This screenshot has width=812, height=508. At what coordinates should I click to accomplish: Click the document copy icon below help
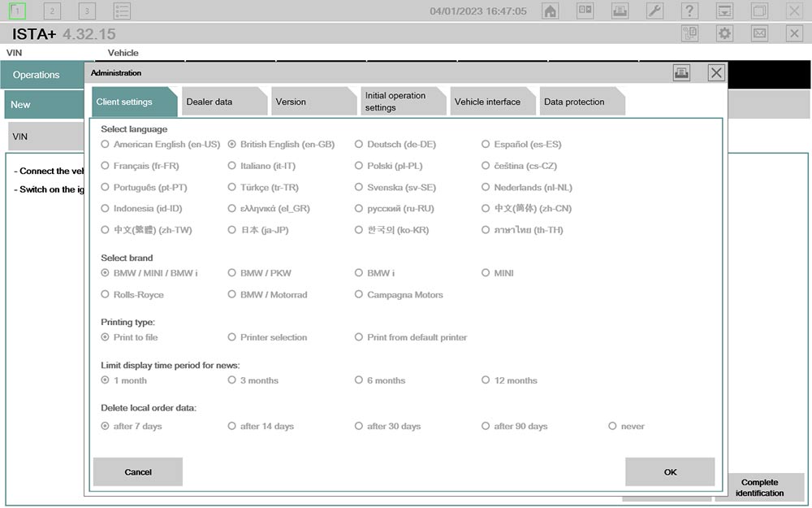coord(689,33)
